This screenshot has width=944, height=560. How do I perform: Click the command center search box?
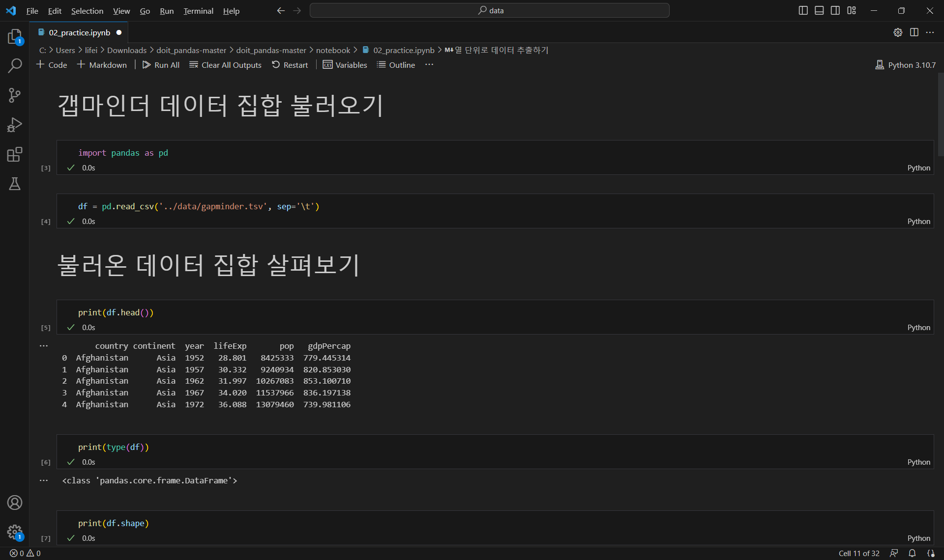(x=490, y=10)
